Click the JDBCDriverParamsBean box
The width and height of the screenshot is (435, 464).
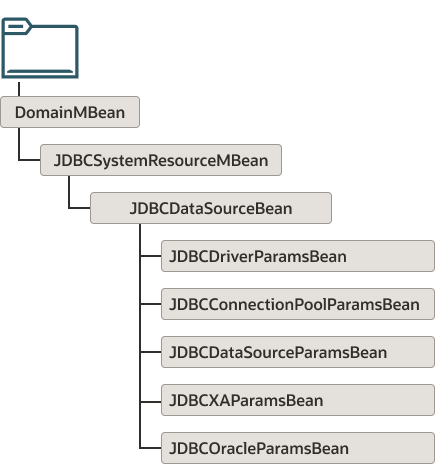pos(298,256)
